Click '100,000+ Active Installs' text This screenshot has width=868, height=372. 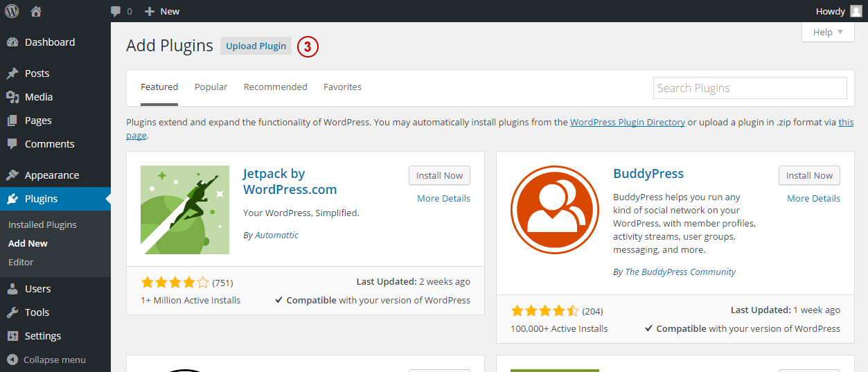(559, 329)
